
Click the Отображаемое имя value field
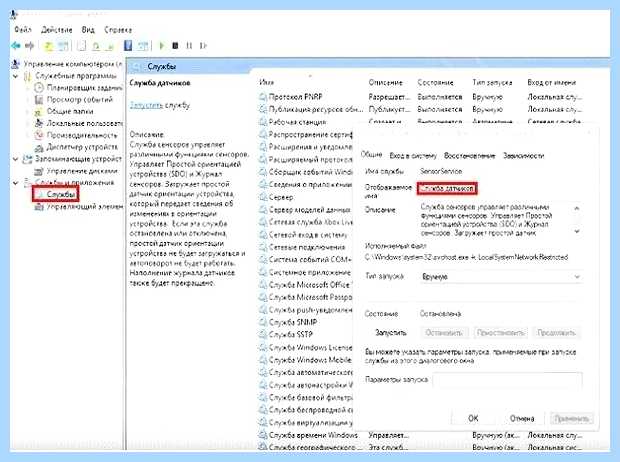447,189
